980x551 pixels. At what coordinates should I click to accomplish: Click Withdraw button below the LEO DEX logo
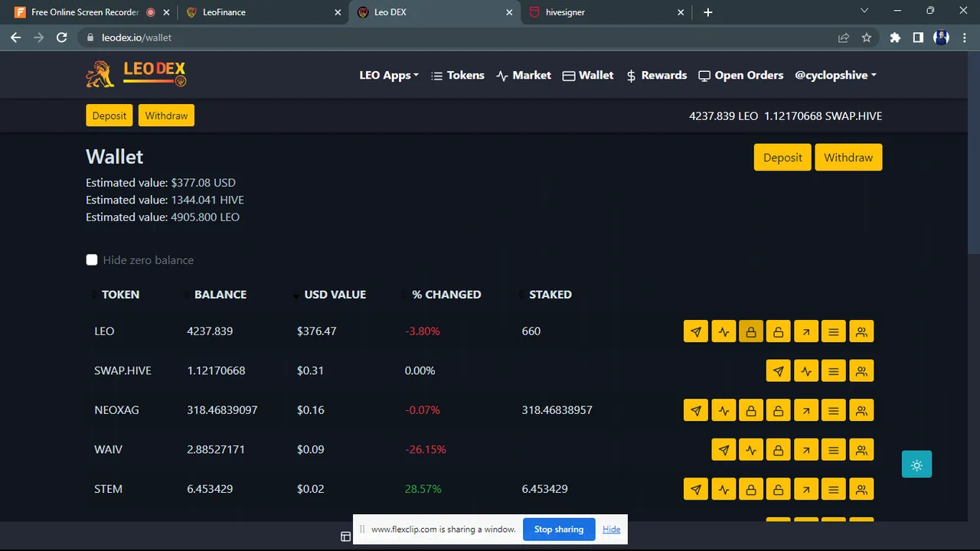click(166, 116)
